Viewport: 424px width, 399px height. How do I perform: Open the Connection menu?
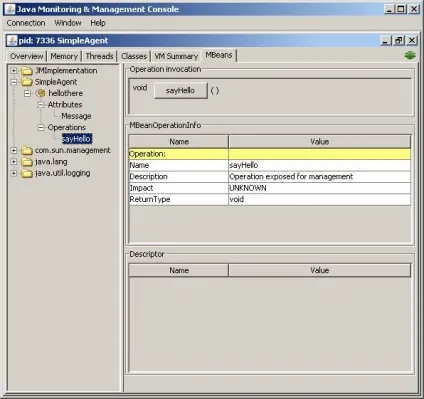(26, 23)
